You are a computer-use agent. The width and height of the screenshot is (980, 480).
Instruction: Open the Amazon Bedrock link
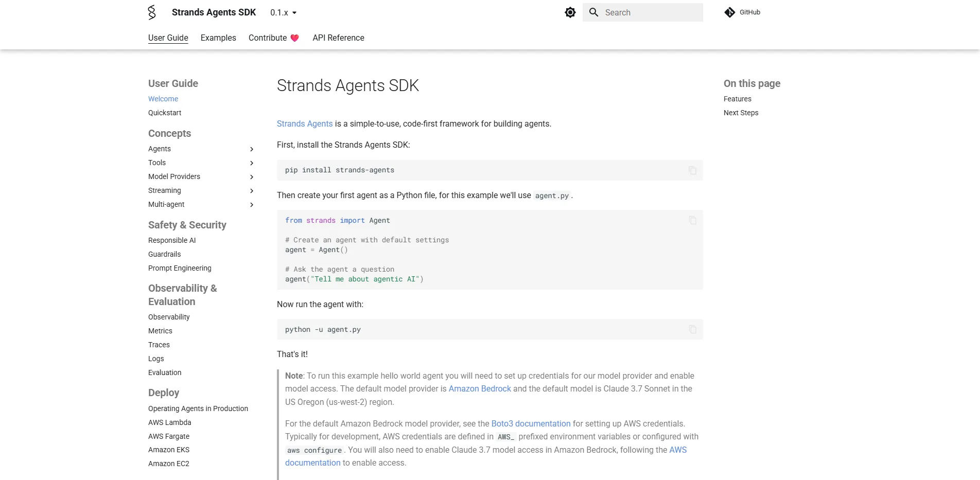[480, 388]
